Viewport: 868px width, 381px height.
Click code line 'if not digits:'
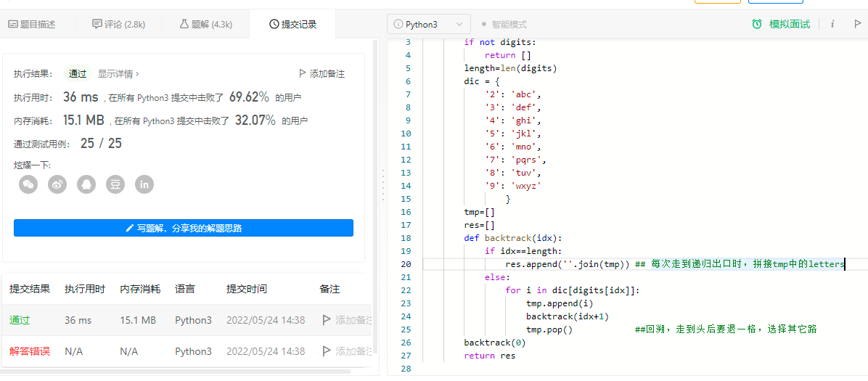coord(500,42)
